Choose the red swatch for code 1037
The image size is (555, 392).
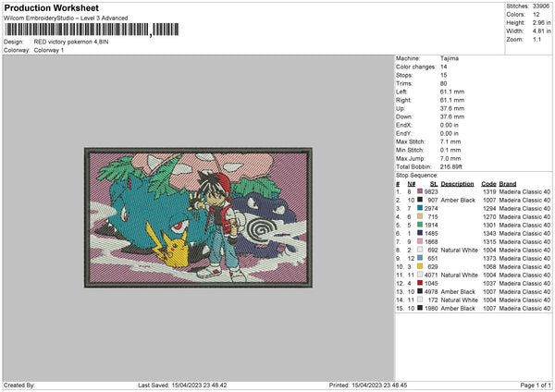point(420,283)
